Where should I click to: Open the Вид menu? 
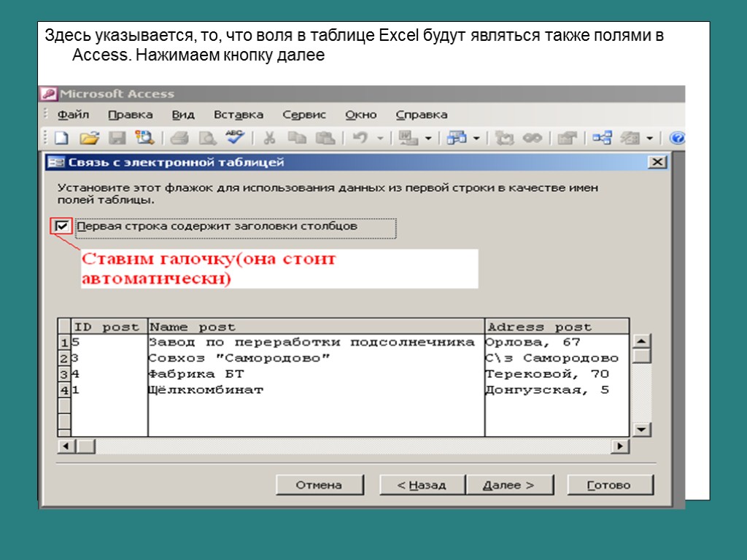click(183, 114)
